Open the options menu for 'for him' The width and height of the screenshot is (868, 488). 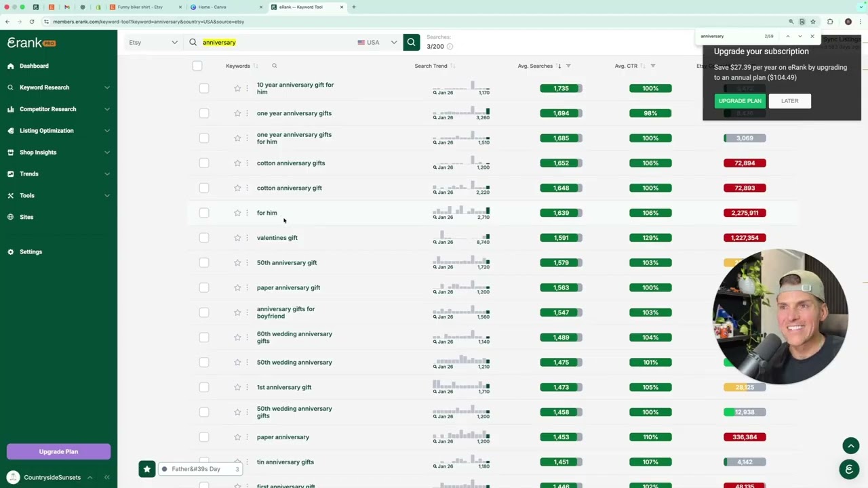pyautogui.click(x=247, y=213)
